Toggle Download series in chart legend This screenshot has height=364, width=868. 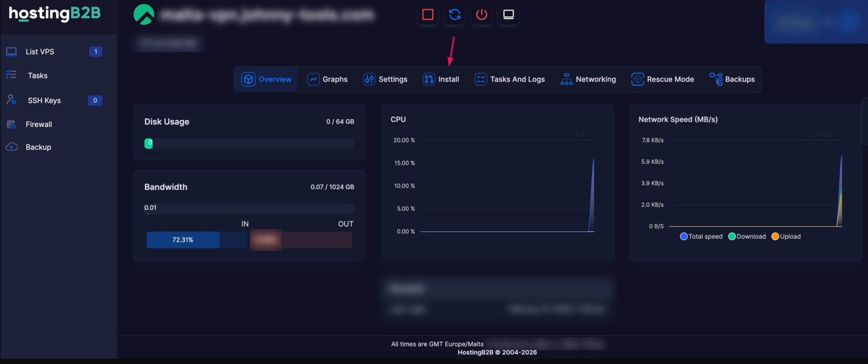point(747,236)
